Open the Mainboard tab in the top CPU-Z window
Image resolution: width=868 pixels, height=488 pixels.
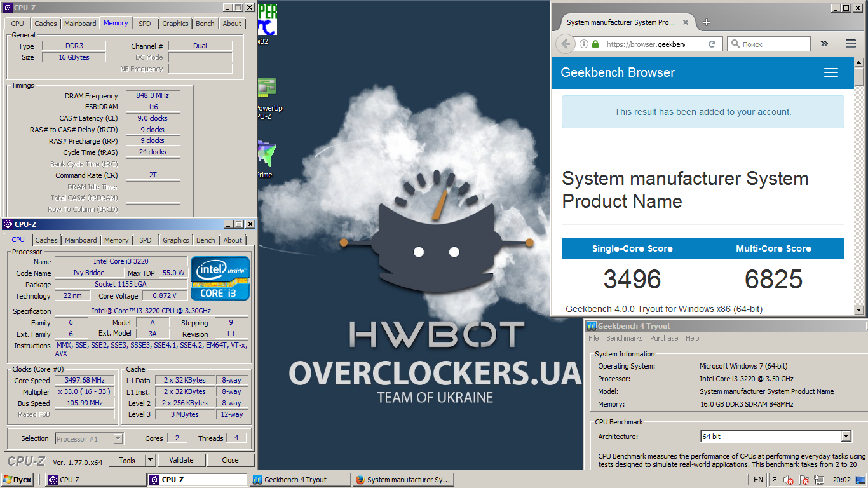point(80,24)
